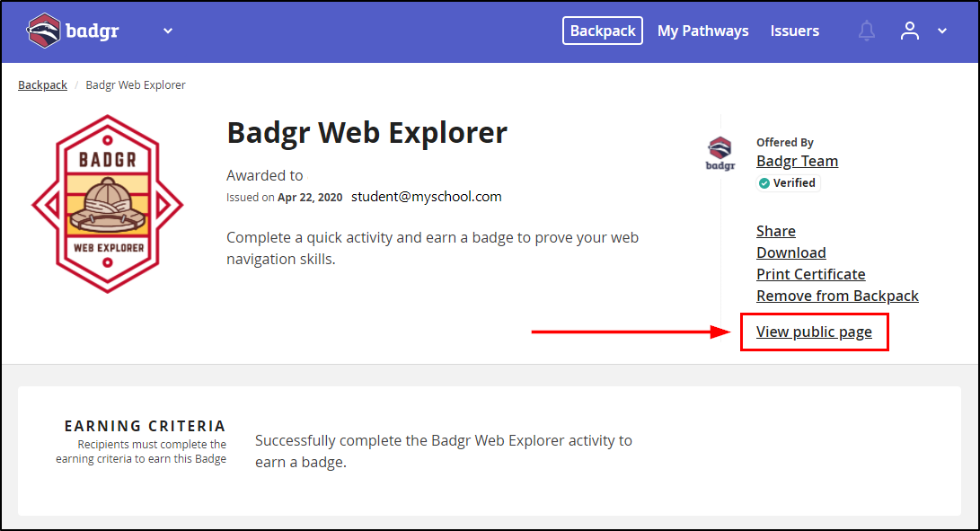This screenshot has height=531, width=980.
Task: Click the Badgr Team issuer logo
Action: click(x=720, y=154)
